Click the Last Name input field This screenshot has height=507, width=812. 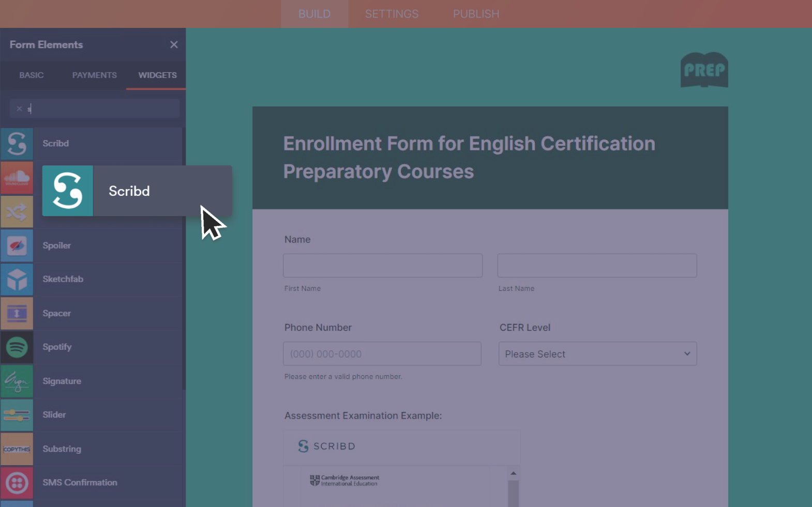pos(597,266)
